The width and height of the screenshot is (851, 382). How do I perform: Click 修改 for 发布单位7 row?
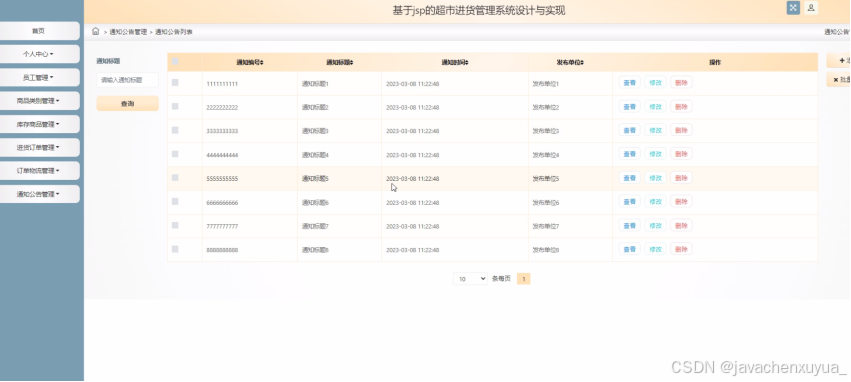[656, 225]
